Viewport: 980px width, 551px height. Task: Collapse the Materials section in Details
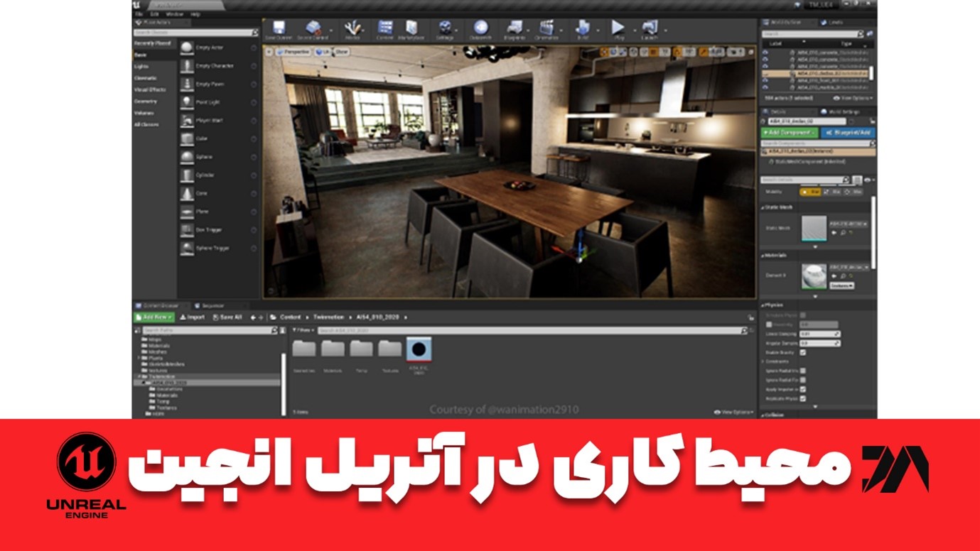(775, 256)
